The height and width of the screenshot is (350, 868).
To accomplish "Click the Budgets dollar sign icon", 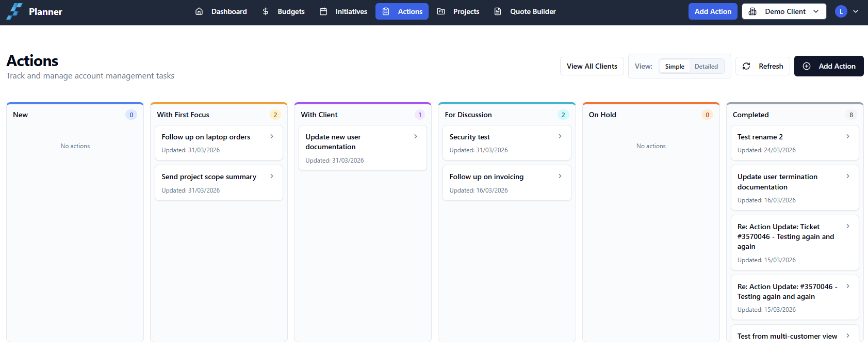I will 266,11.
